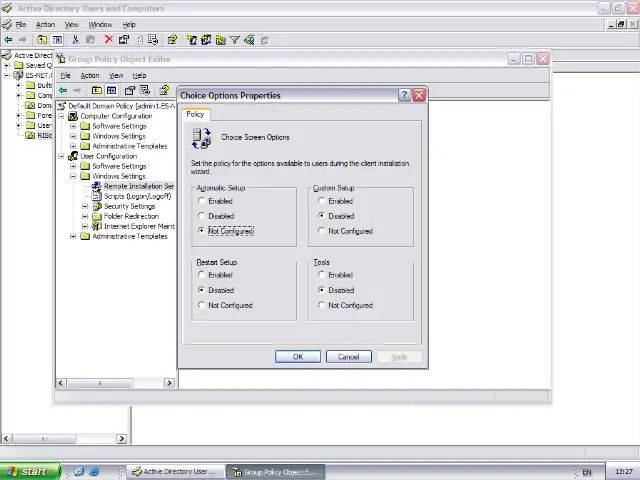640x480 pixels.
Task: Click left scroll arrow in Active Directory tree
Action: (6, 439)
